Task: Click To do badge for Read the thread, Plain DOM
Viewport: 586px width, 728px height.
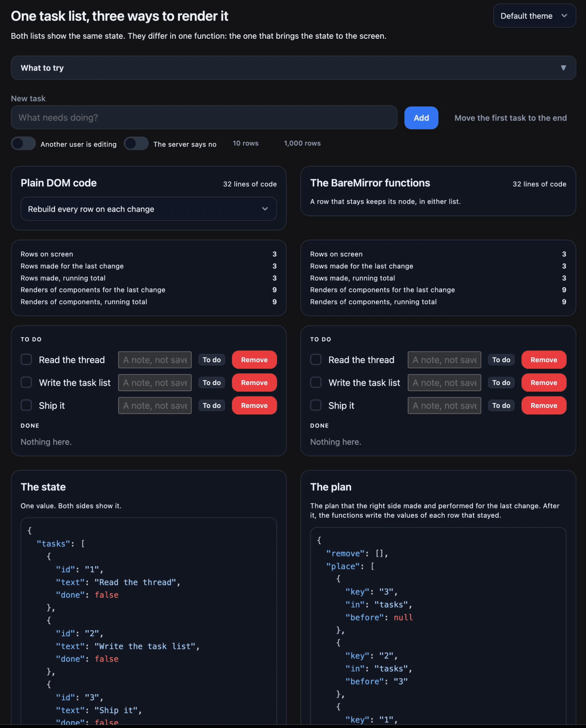Action: coord(212,360)
